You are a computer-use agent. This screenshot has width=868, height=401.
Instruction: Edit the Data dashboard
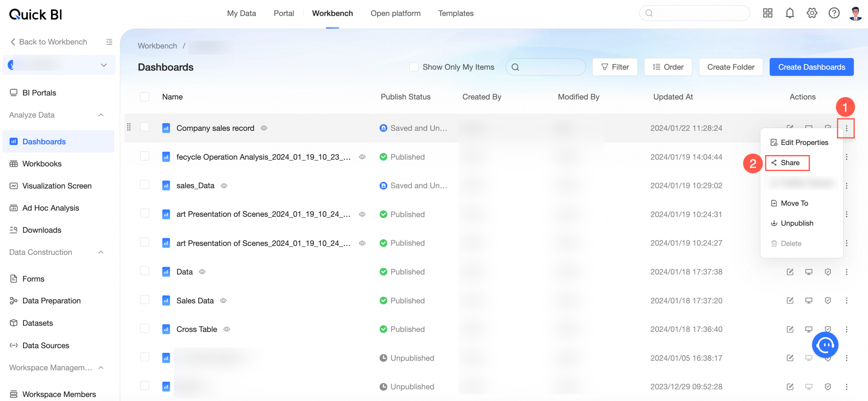click(x=790, y=272)
